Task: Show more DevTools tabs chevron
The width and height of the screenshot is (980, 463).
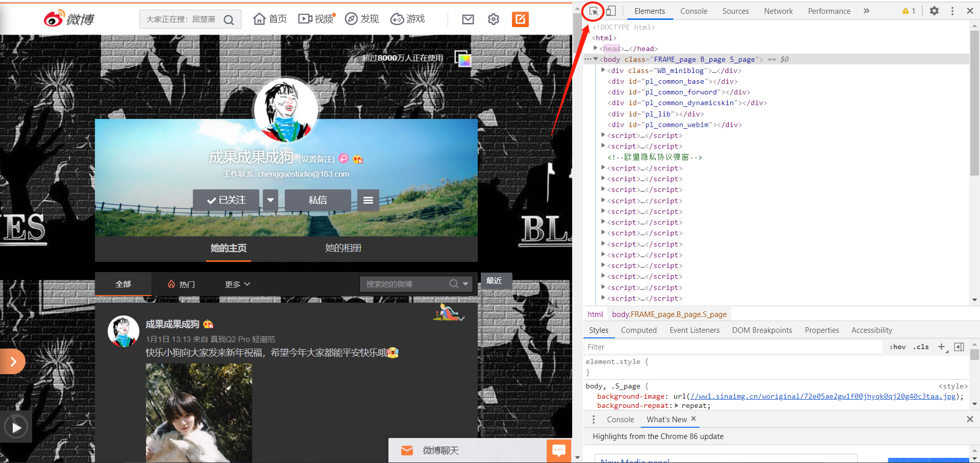Action: [866, 11]
